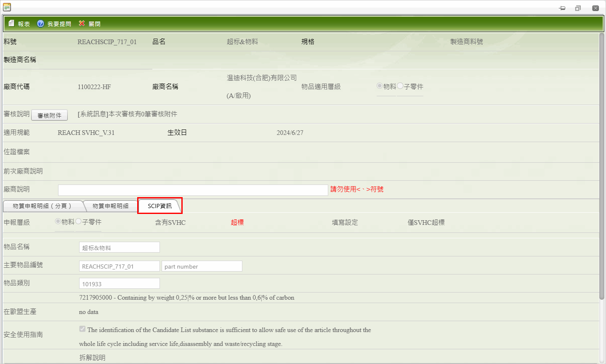The image size is (606, 364).
Task: Click the part number input field
Action: pyautogui.click(x=202, y=266)
